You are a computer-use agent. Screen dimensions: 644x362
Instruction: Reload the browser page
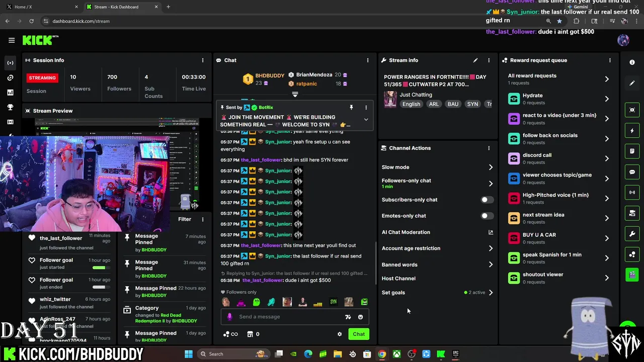pyautogui.click(x=31, y=21)
